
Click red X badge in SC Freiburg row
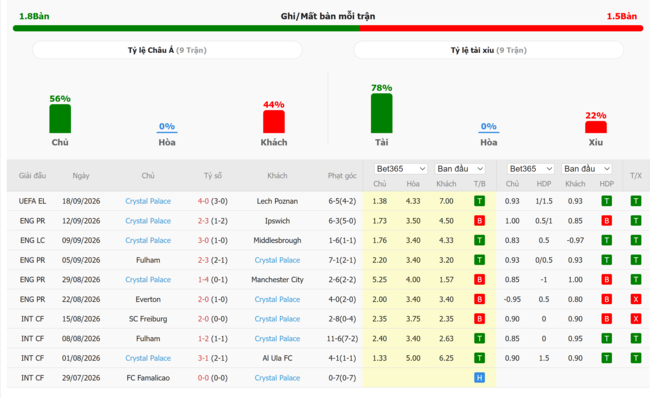pos(636,319)
